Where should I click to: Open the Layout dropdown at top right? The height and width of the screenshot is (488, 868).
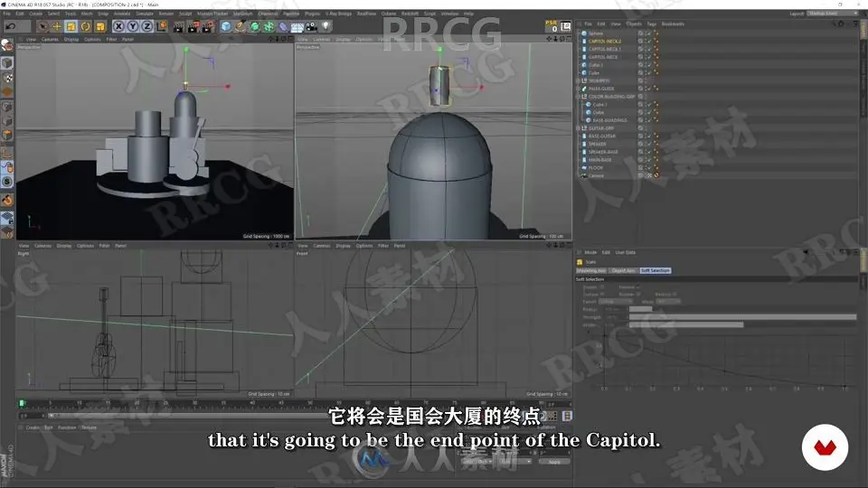coord(832,14)
